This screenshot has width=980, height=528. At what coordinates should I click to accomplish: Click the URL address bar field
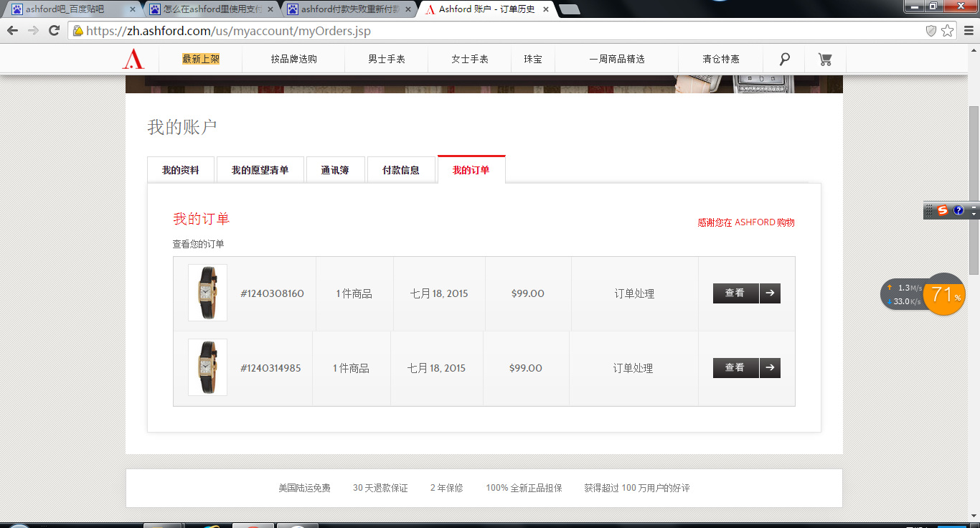pyautogui.click(x=502, y=31)
